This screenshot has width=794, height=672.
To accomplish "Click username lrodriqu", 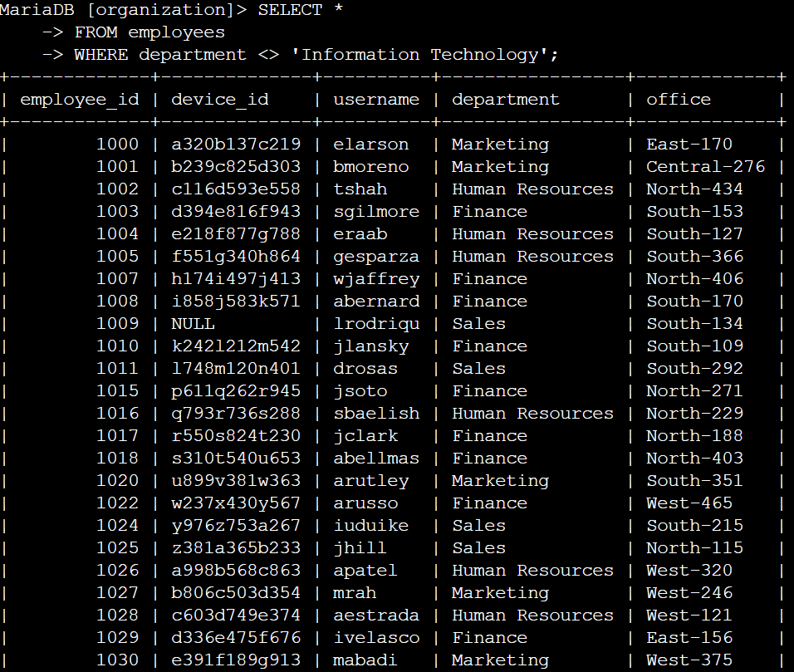I will [x=376, y=324].
